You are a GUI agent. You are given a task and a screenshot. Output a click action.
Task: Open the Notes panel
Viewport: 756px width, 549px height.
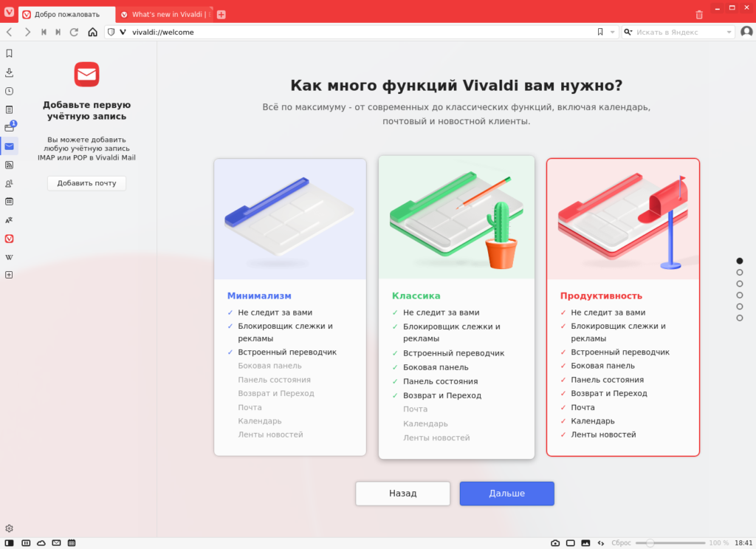tap(9, 109)
